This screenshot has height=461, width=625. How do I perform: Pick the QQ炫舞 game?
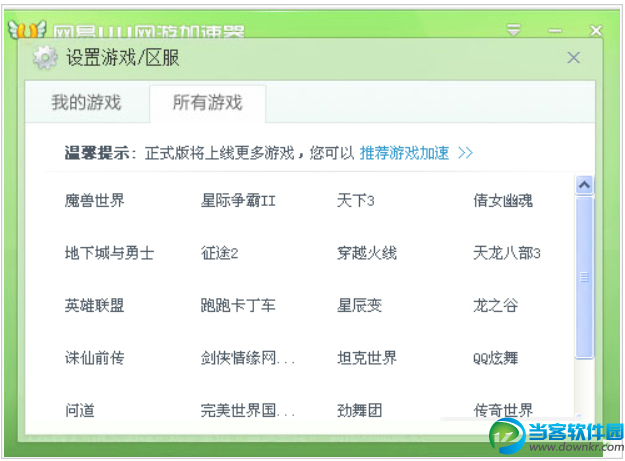[495, 358]
